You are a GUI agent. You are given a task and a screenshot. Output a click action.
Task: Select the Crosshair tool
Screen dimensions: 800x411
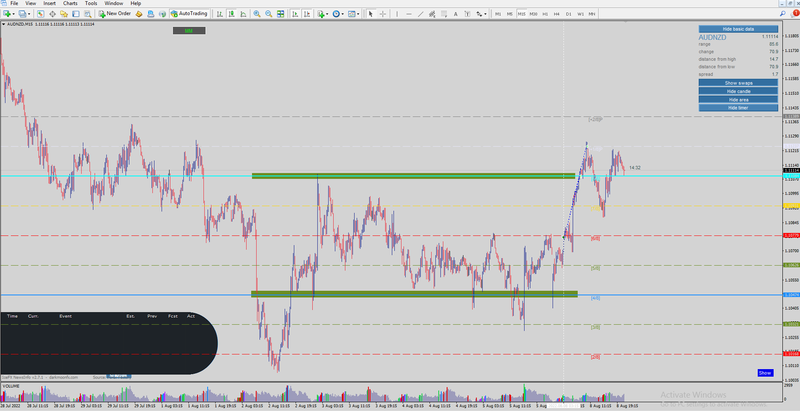tap(383, 14)
